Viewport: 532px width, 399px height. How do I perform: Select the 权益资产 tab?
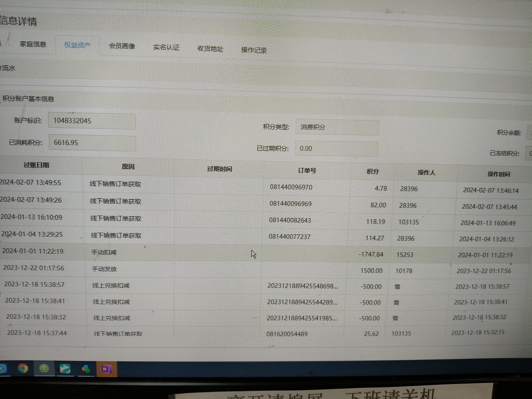click(x=77, y=45)
